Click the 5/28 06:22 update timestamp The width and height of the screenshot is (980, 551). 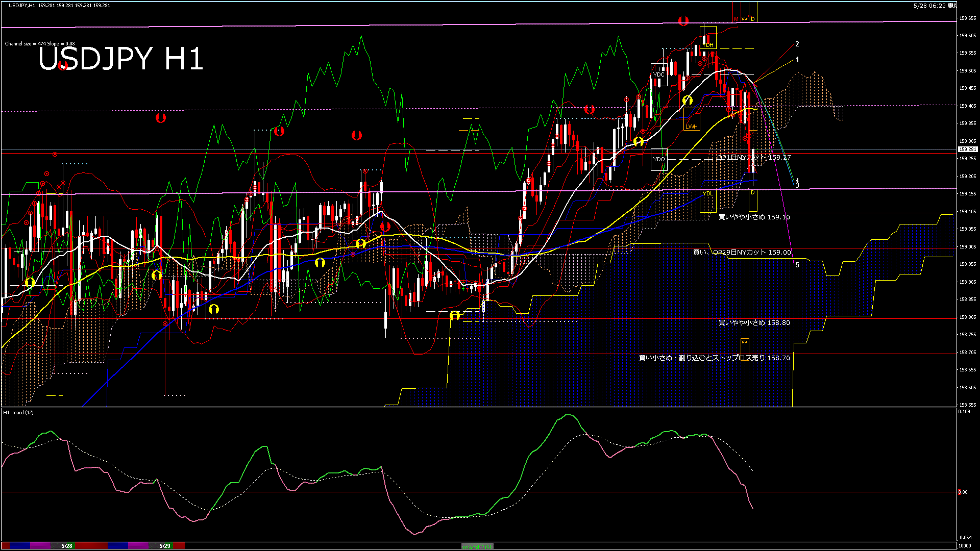click(x=935, y=6)
